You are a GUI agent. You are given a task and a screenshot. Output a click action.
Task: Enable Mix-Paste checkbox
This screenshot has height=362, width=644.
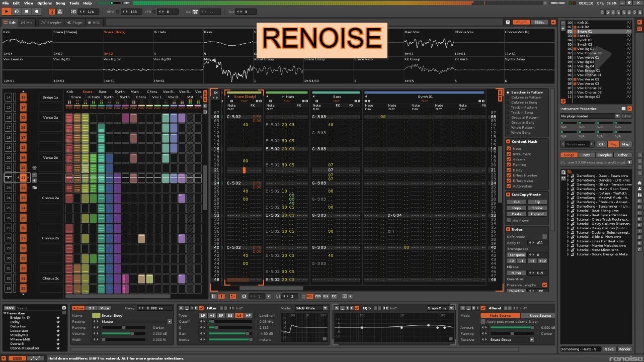[509, 220]
